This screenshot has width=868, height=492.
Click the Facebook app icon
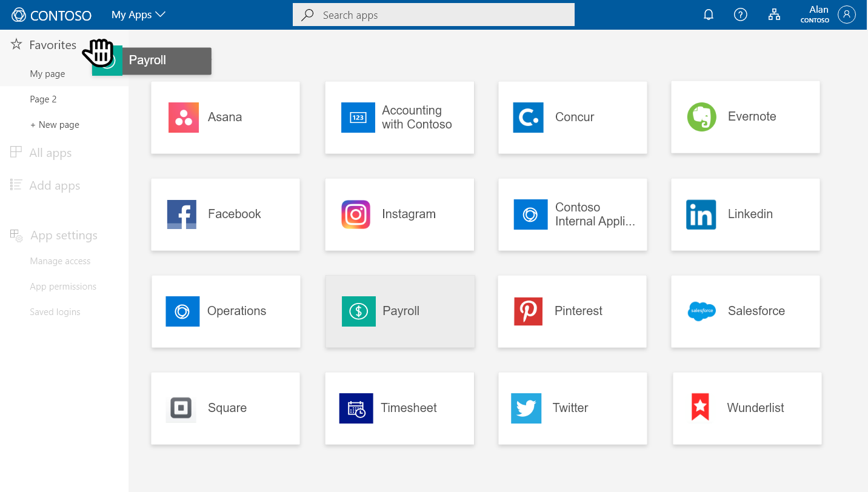[182, 214]
